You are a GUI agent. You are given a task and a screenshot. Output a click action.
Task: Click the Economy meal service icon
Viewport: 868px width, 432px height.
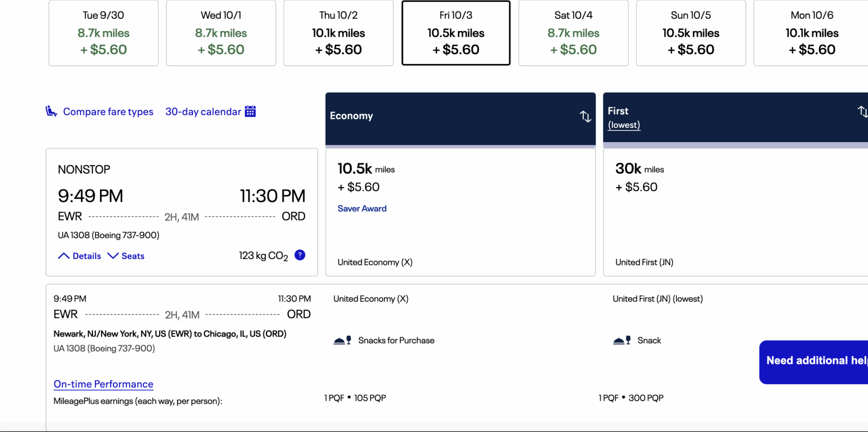coord(342,340)
